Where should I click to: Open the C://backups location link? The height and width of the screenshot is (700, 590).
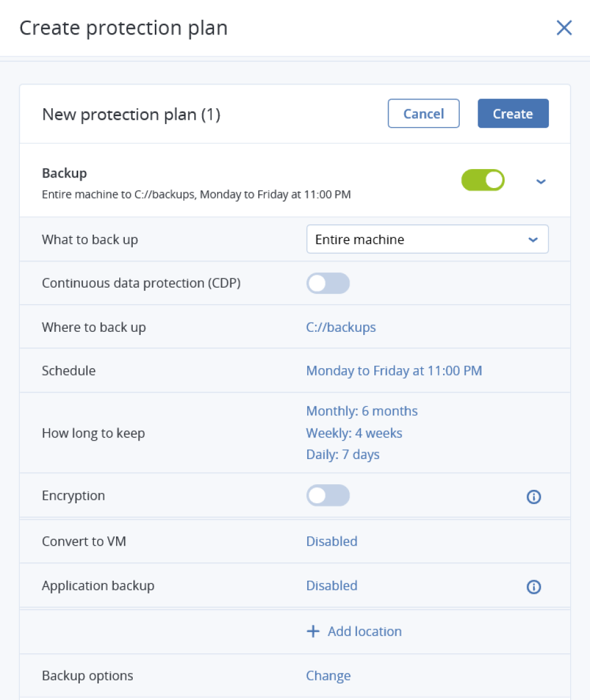tap(340, 327)
